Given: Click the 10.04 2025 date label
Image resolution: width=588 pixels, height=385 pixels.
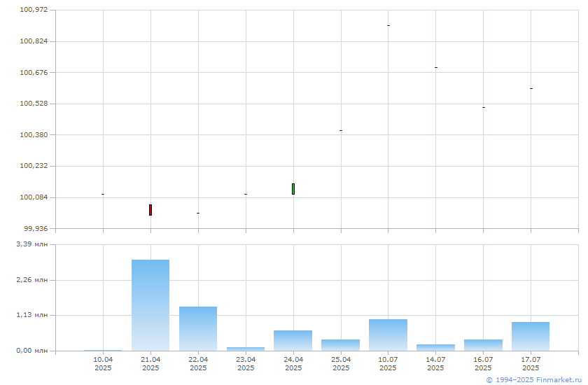Looking at the screenshot, I should coord(103,363).
